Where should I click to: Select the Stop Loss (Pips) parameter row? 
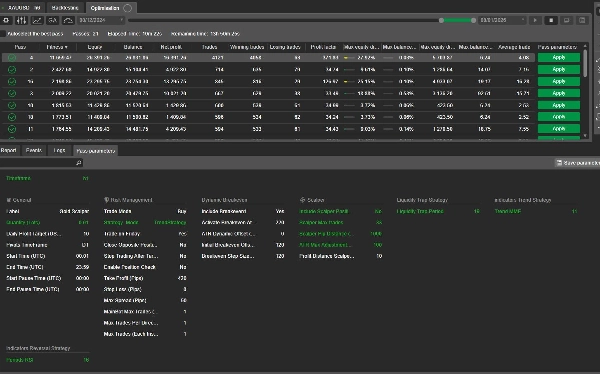[145, 289]
